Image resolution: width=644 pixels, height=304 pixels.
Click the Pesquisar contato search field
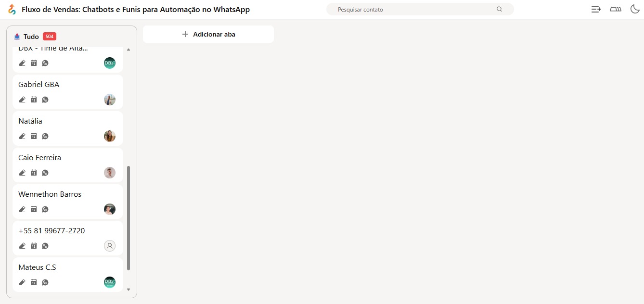click(414, 9)
